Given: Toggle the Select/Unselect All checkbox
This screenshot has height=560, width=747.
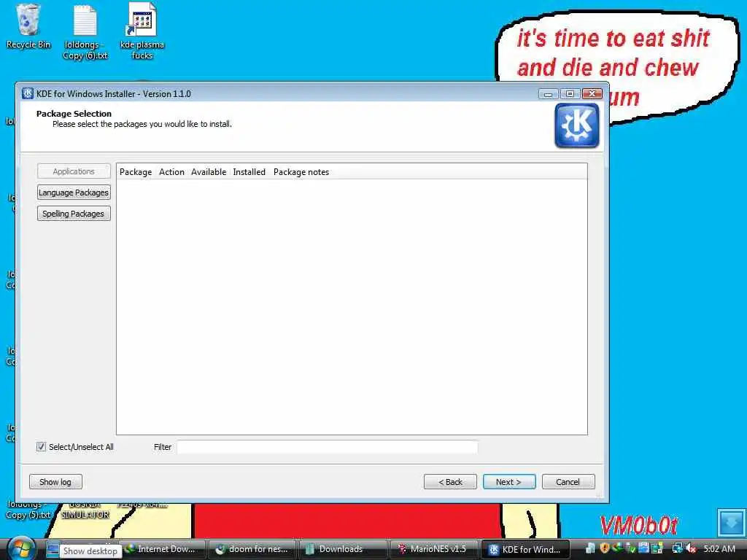Looking at the screenshot, I should tap(42, 447).
